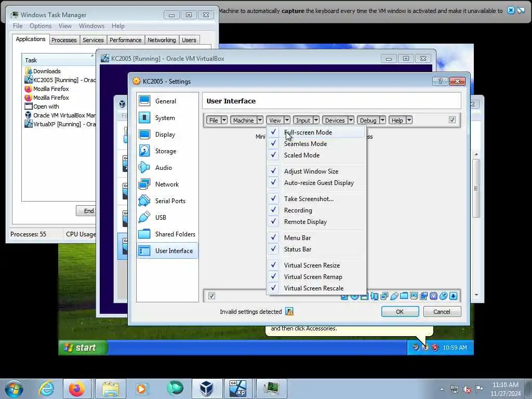Viewport: 532px width, 399px height.
Task: Uncheck Take Screenshot... menu entry
Action: tap(316, 199)
